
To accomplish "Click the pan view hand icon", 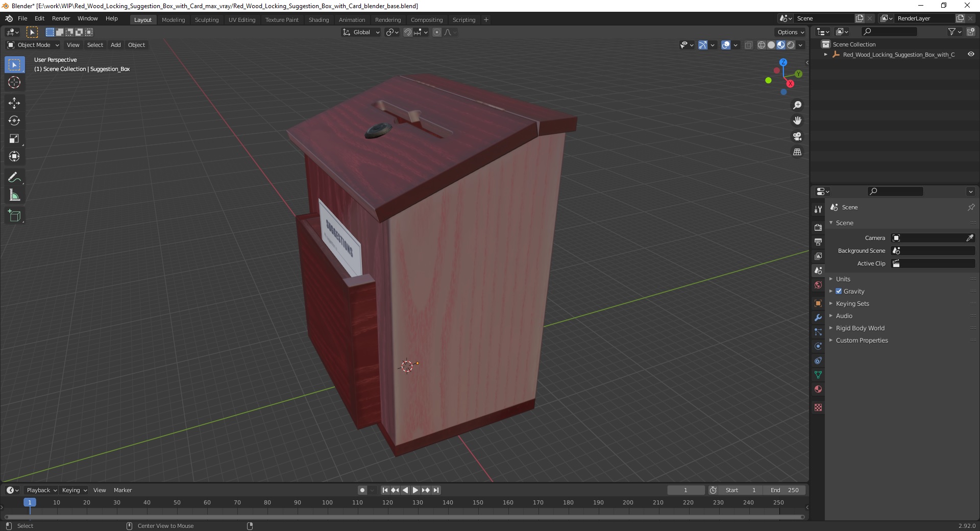I will 797,120.
